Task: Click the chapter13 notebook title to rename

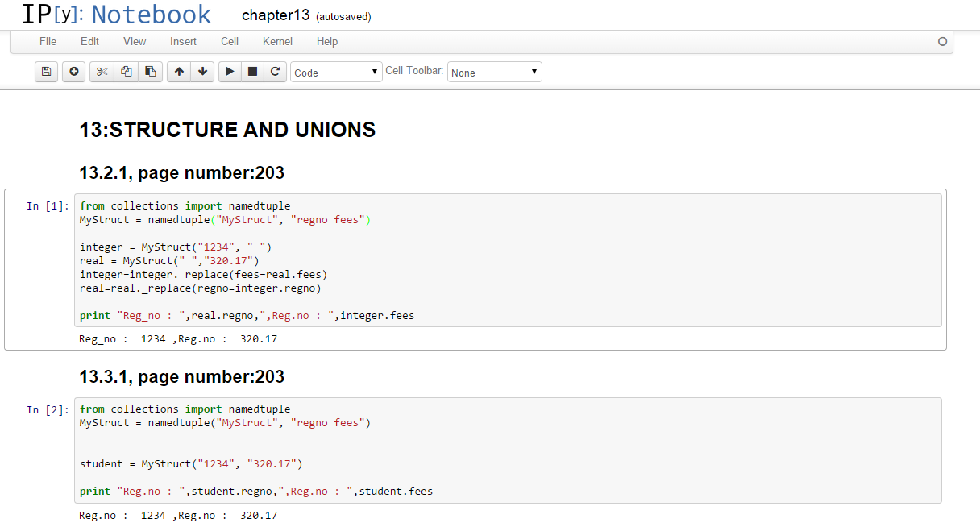Action: (x=276, y=15)
